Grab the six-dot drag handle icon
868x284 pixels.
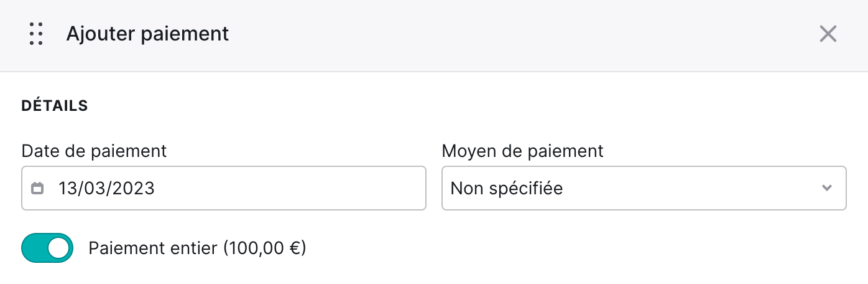(36, 34)
